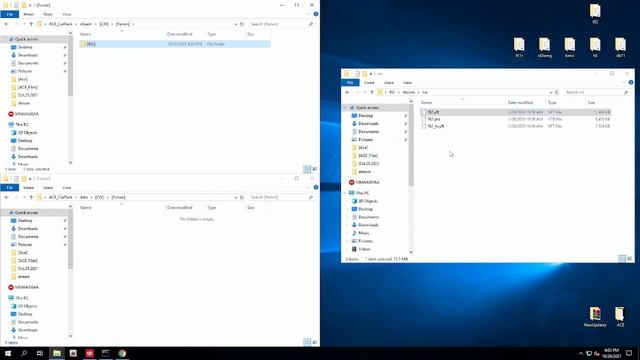
Task: Launch Google Chrome from the taskbar
Action: pos(122,353)
